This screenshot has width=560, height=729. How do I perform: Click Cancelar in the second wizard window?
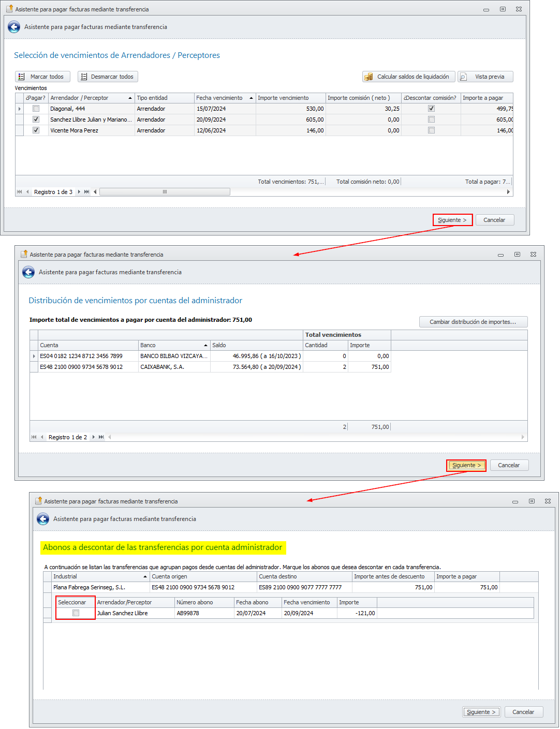tap(509, 465)
